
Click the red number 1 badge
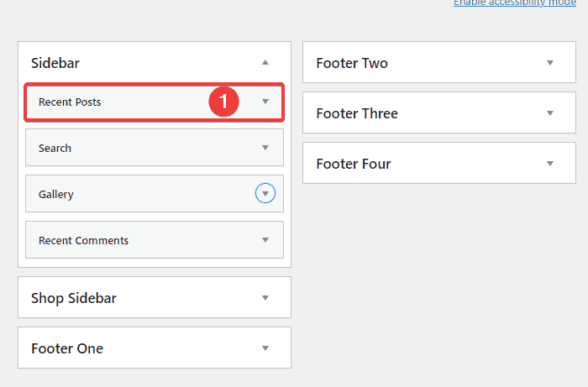[x=224, y=102]
